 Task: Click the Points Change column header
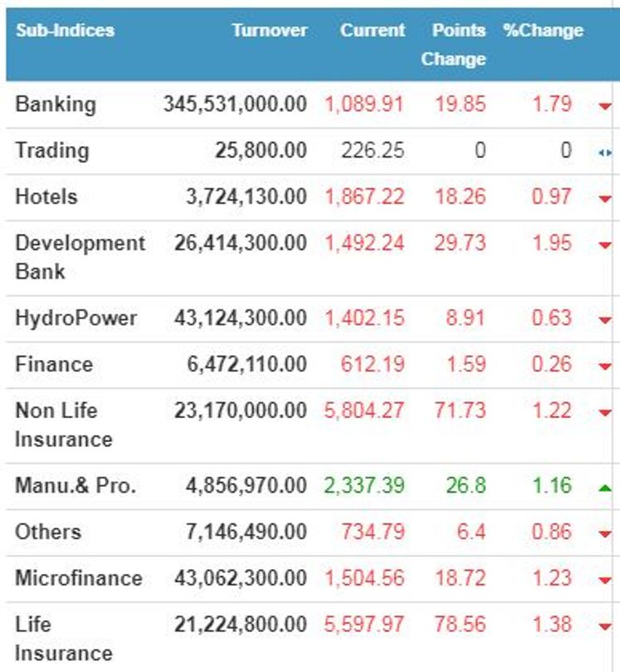[x=454, y=45]
